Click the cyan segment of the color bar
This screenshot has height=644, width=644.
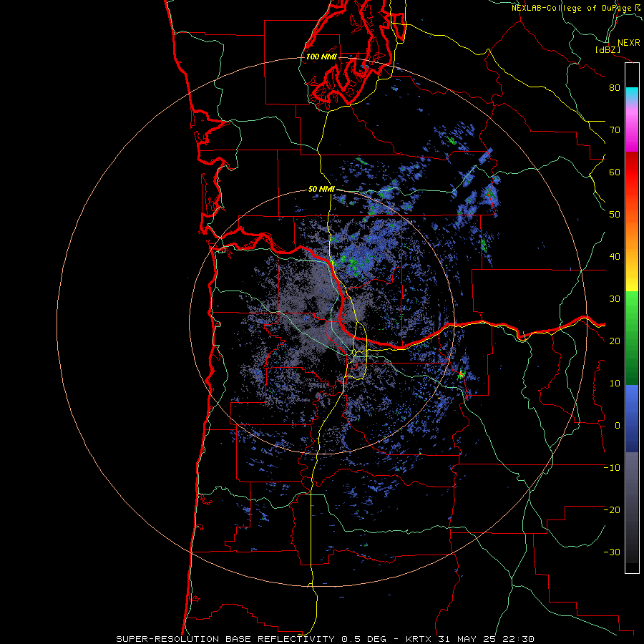(632, 94)
